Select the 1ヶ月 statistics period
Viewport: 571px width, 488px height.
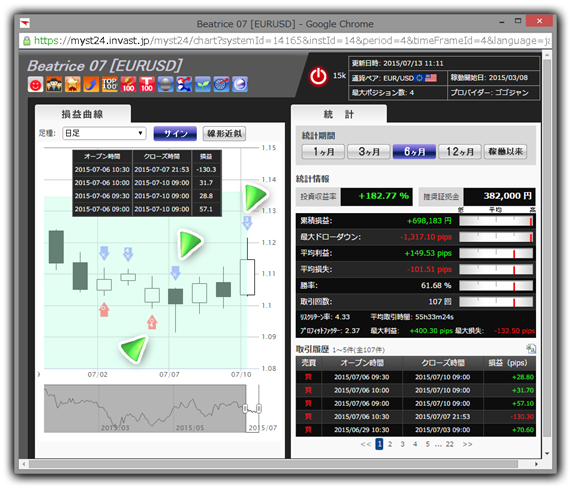(323, 151)
